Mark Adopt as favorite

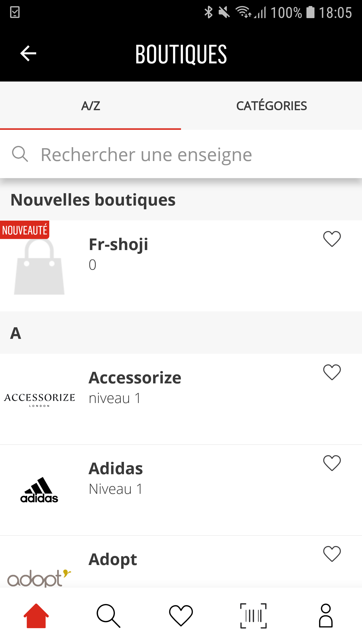(x=332, y=554)
